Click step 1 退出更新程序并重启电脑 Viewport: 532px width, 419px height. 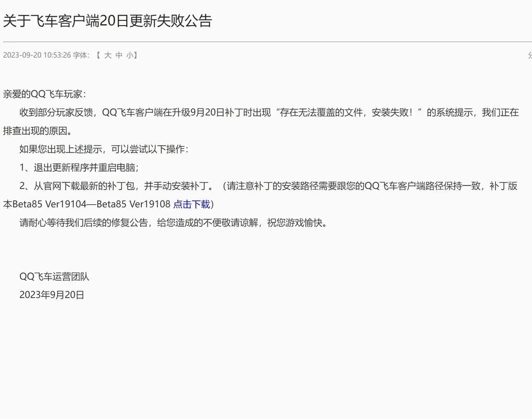[79, 168]
